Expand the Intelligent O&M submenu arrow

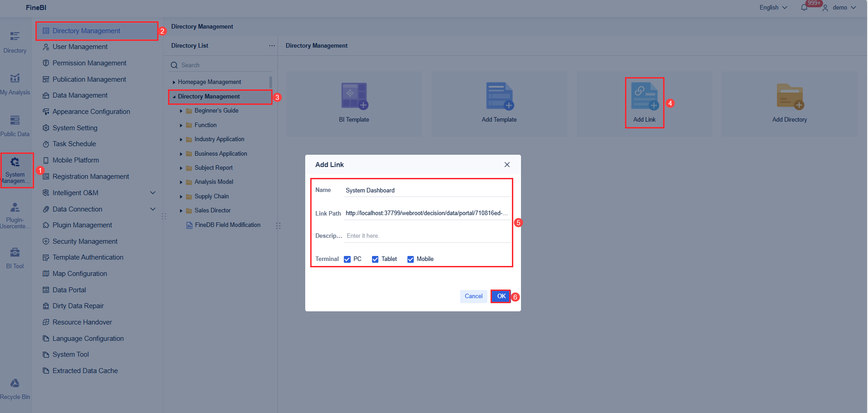pyautogui.click(x=153, y=193)
